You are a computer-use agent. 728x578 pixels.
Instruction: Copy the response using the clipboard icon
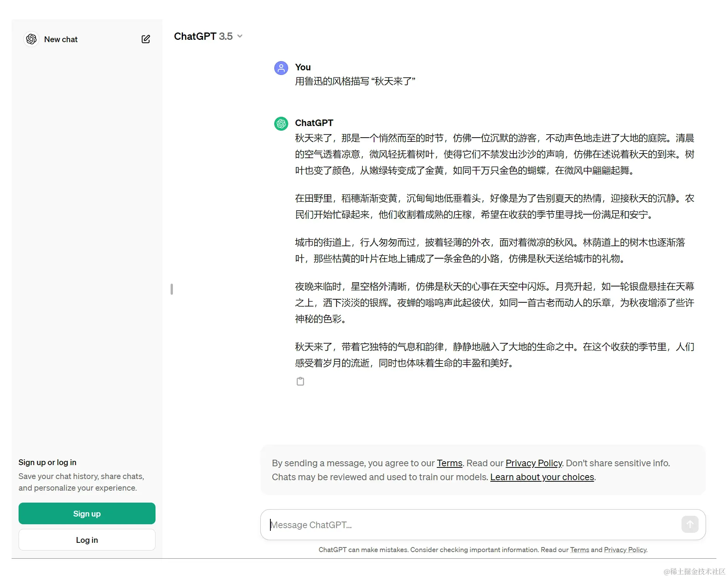pyautogui.click(x=301, y=382)
